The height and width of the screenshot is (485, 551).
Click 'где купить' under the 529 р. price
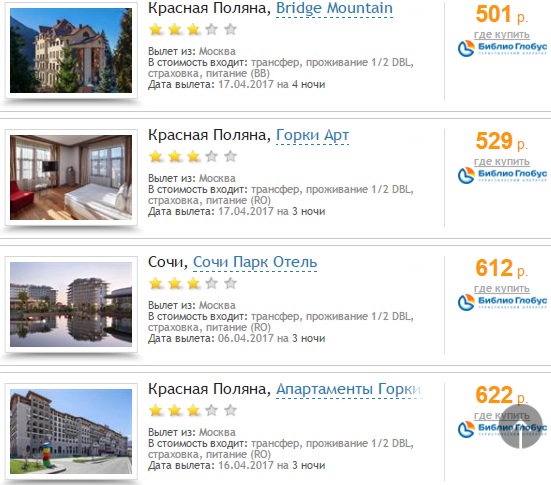tap(501, 162)
